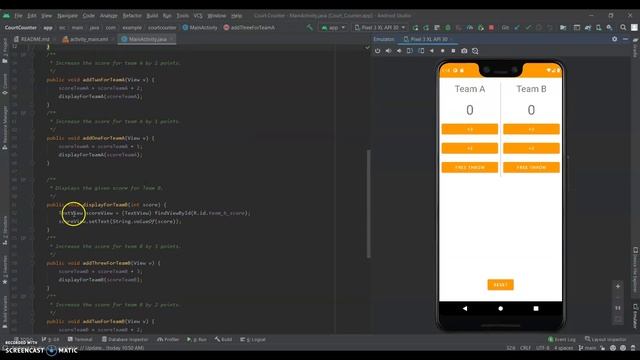Rotate emulator right icon
This screenshot has width=640, height=360.
421,51
